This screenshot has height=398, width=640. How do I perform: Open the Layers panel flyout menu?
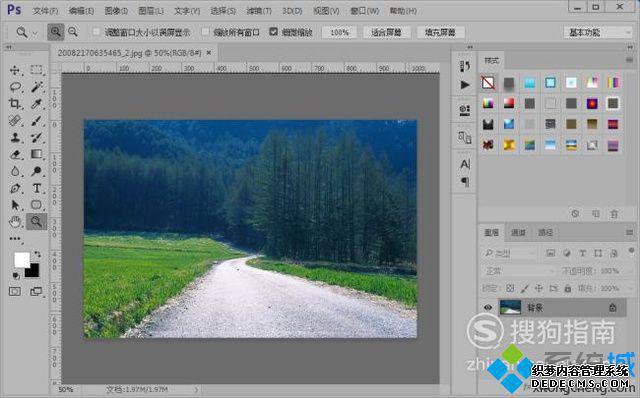[629, 232]
